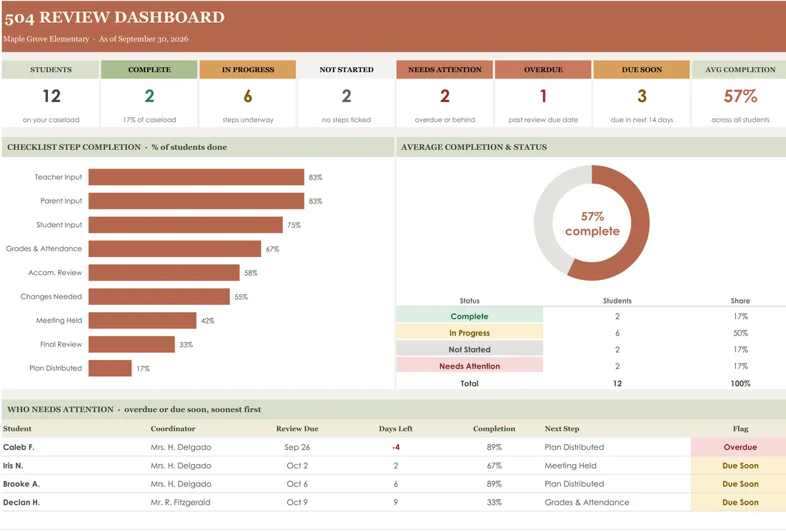Select the In Progress status table row label
Screen dimensions: 786x532
click(x=469, y=333)
